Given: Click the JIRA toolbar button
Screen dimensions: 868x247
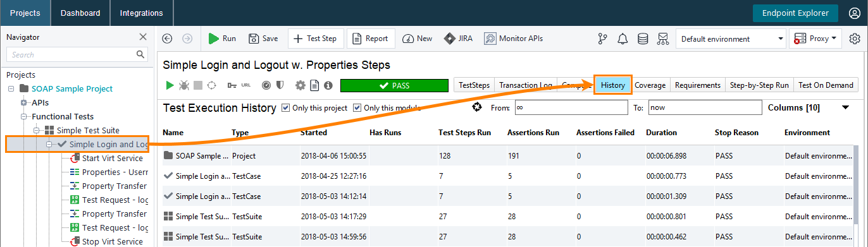Looking at the screenshot, I should coord(457,39).
